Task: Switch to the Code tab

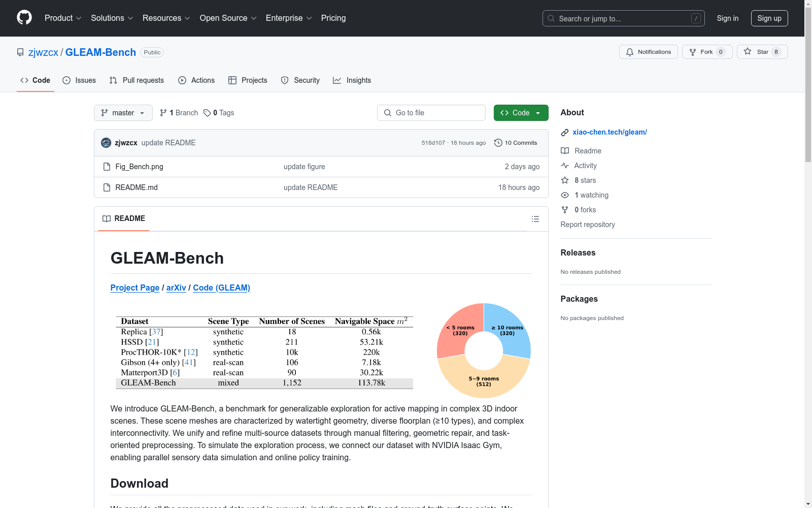Action: tap(36, 80)
